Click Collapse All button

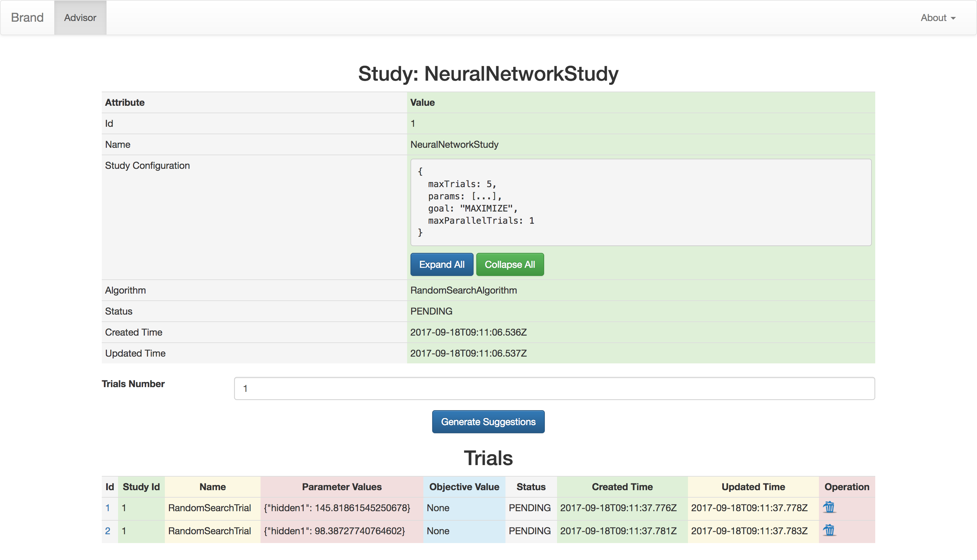[510, 265]
